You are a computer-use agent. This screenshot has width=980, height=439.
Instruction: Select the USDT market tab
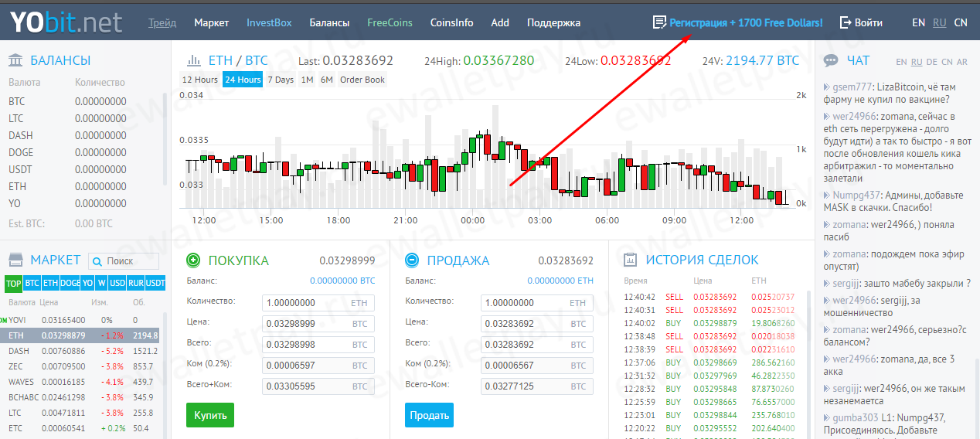pos(155,284)
